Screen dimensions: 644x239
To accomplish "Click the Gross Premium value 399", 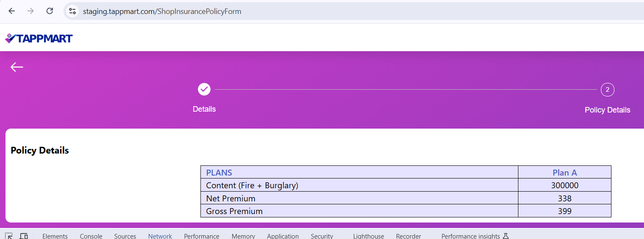I will coord(565,211).
